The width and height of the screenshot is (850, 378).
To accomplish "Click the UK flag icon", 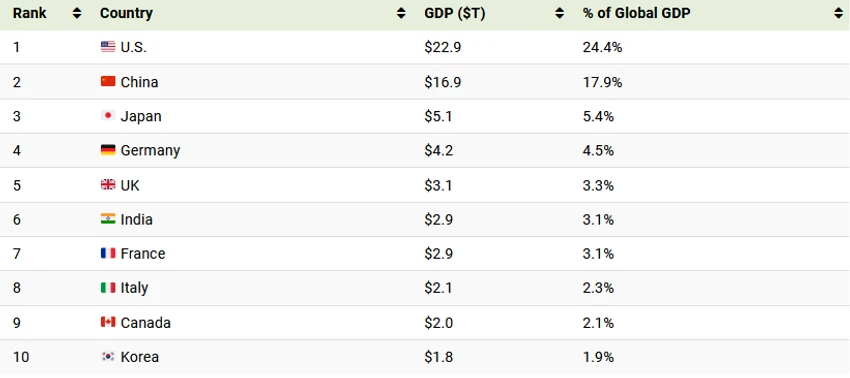I will click(108, 185).
